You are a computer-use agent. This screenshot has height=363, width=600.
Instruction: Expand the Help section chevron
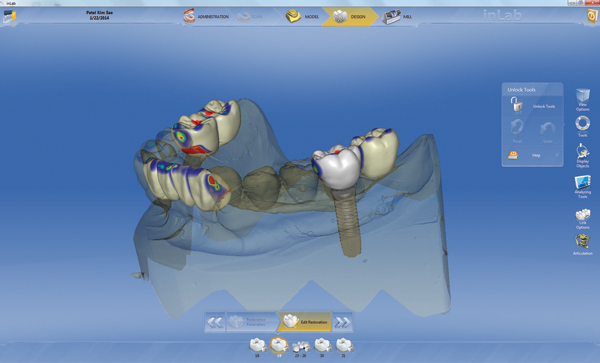(x=557, y=155)
